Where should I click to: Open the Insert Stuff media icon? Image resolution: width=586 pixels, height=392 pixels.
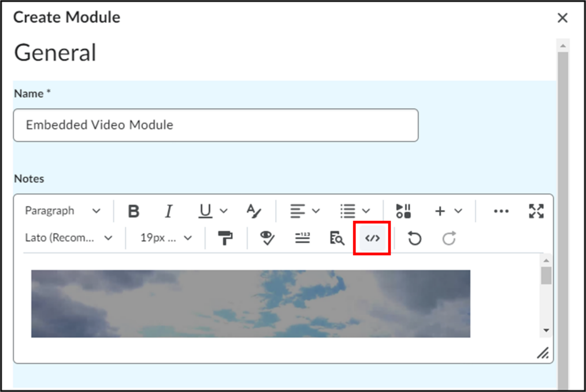(403, 211)
